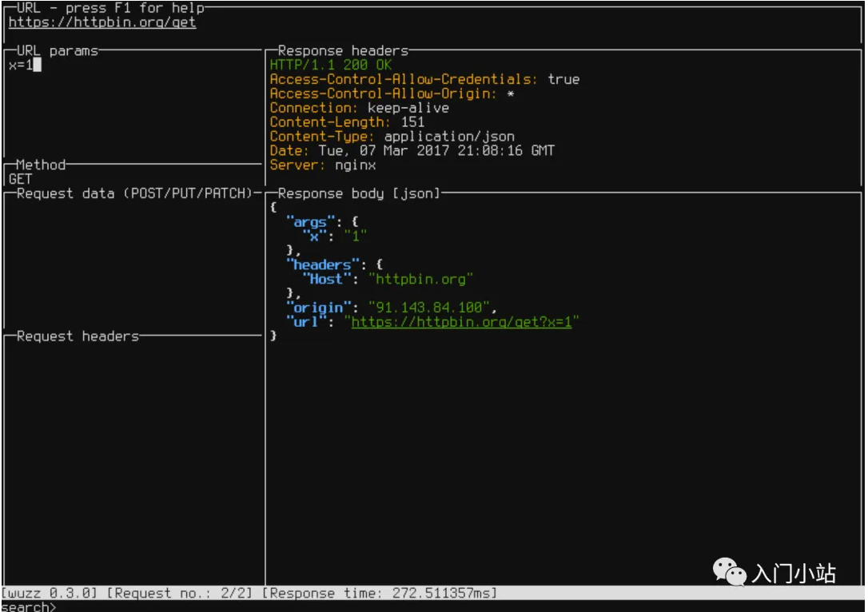Select the Server: nginx header line
Viewport: 868px width, 612px height.
click(322, 165)
